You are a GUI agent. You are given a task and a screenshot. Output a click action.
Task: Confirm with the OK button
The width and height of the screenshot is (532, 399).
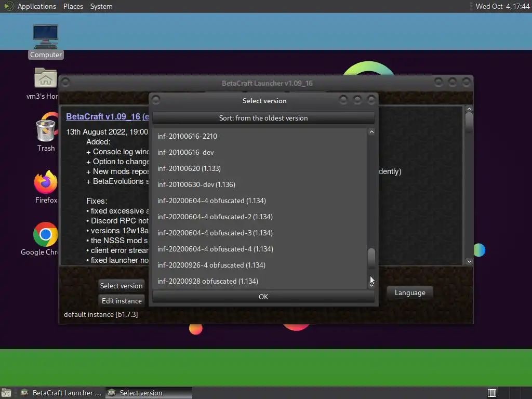click(263, 297)
